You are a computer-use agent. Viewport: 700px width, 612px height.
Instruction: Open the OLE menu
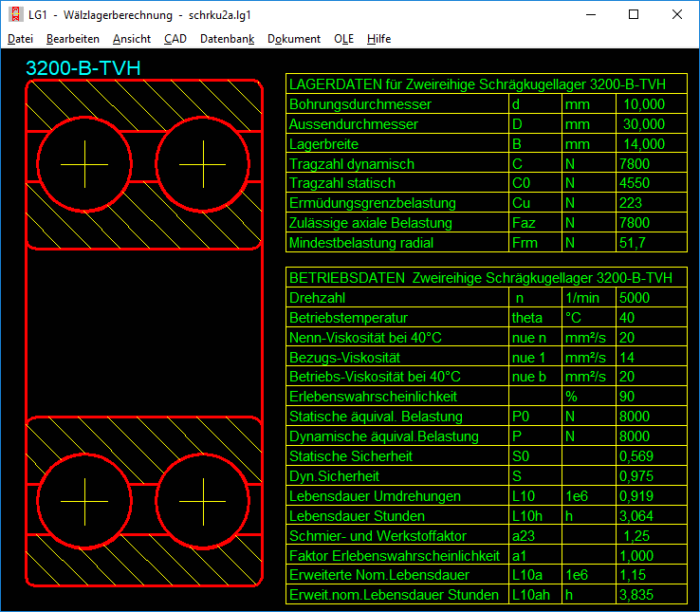[x=343, y=39]
